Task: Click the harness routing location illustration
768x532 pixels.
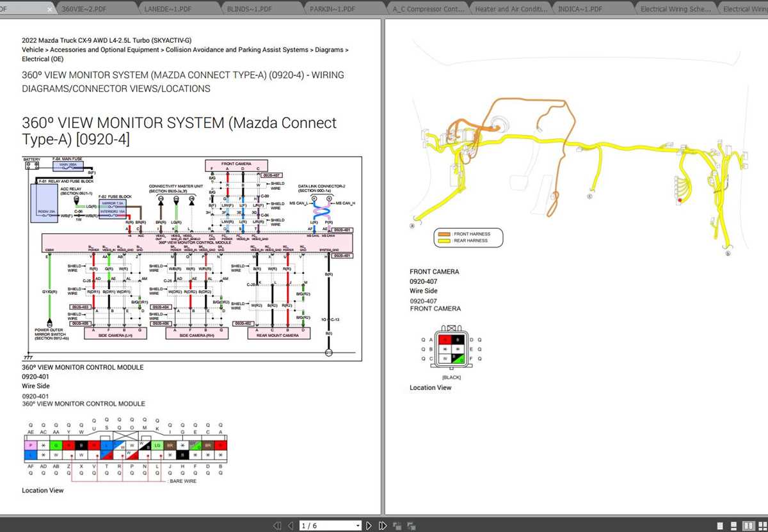Action: coord(579,147)
